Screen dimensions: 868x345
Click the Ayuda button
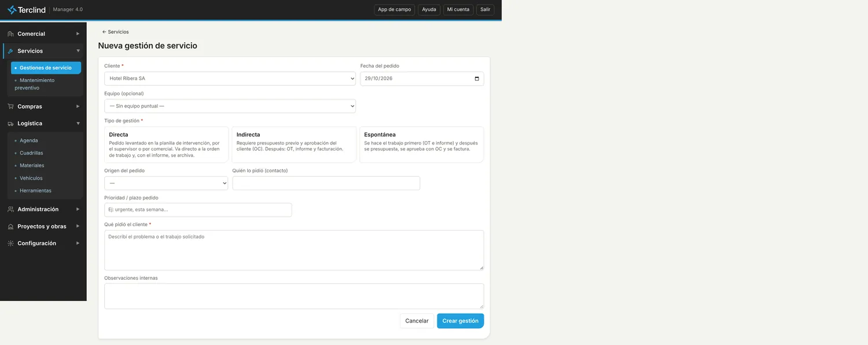[429, 10]
